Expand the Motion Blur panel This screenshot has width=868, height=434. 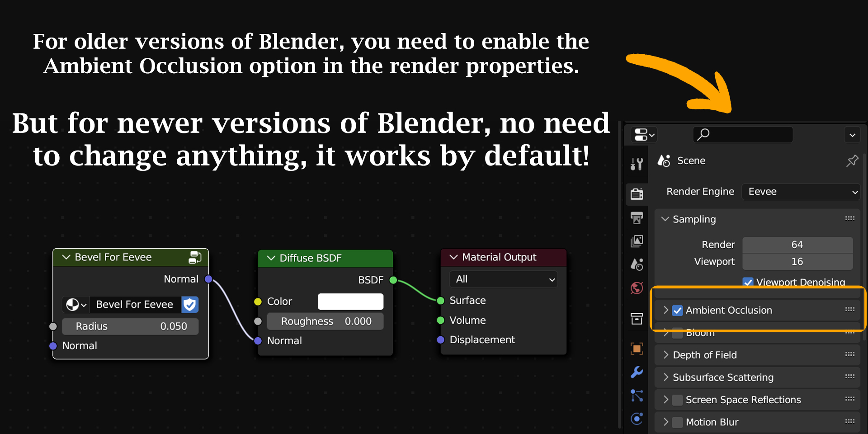(665, 422)
